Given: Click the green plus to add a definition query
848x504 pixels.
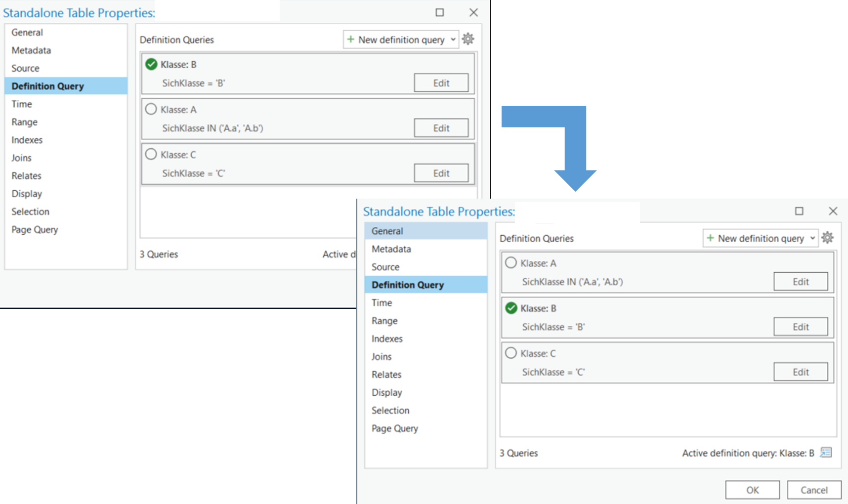Looking at the screenshot, I should point(351,40).
